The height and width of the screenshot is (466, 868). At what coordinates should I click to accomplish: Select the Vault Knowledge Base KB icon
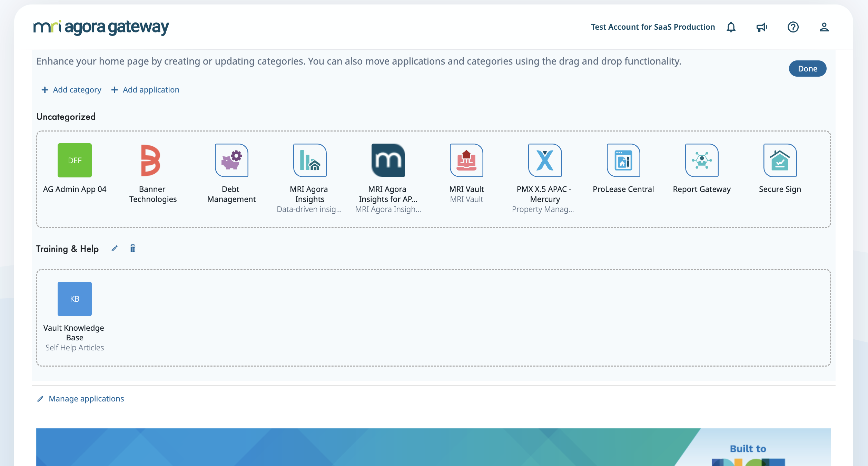click(x=75, y=299)
